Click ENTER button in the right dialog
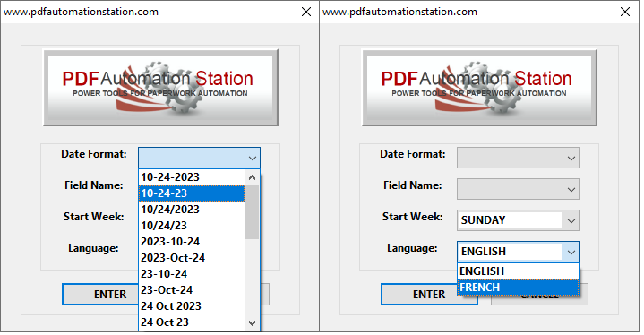Image resolution: width=644 pixels, height=335 pixels. click(429, 295)
